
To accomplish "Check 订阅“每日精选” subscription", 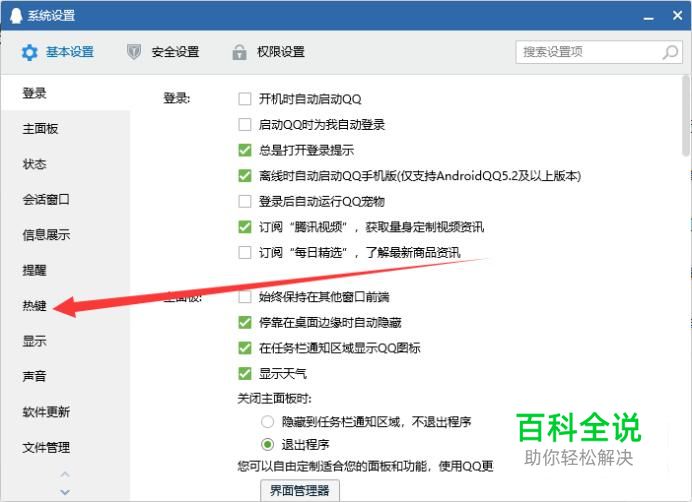I will [245, 253].
